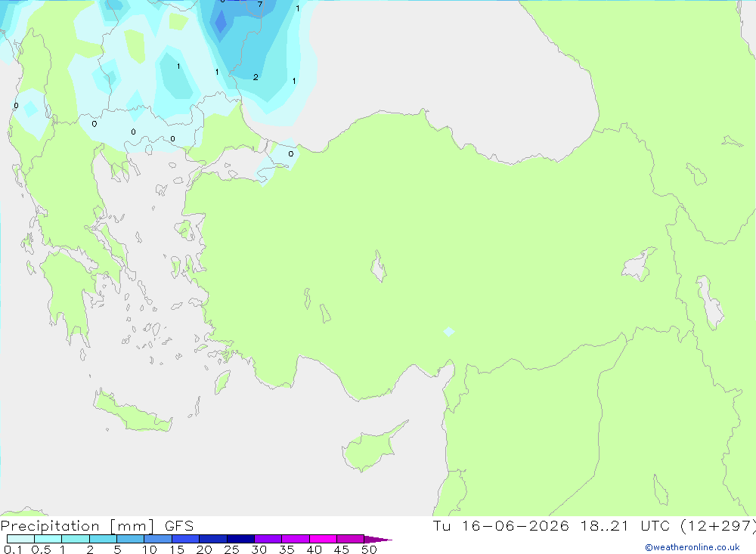Click the "Precipitation" title word
The height and width of the screenshot is (554, 756).
(50, 526)
